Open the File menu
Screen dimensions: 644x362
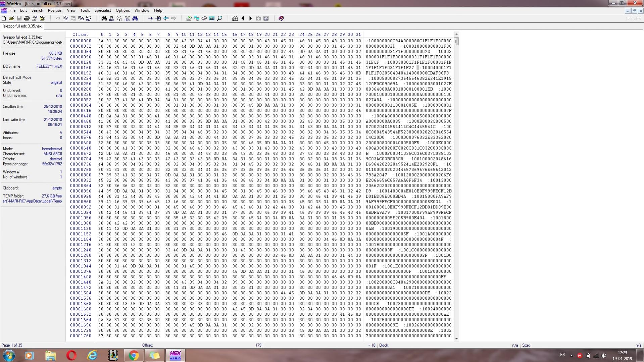(x=12, y=10)
